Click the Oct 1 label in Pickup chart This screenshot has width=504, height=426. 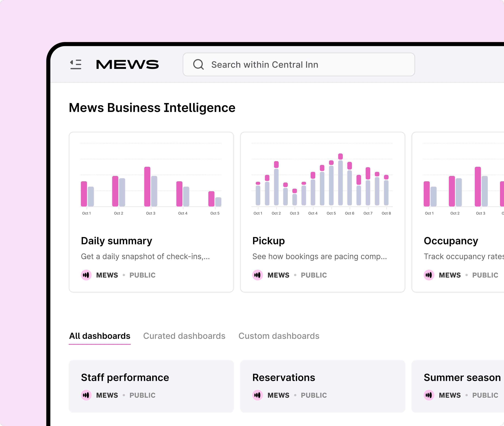(258, 213)
